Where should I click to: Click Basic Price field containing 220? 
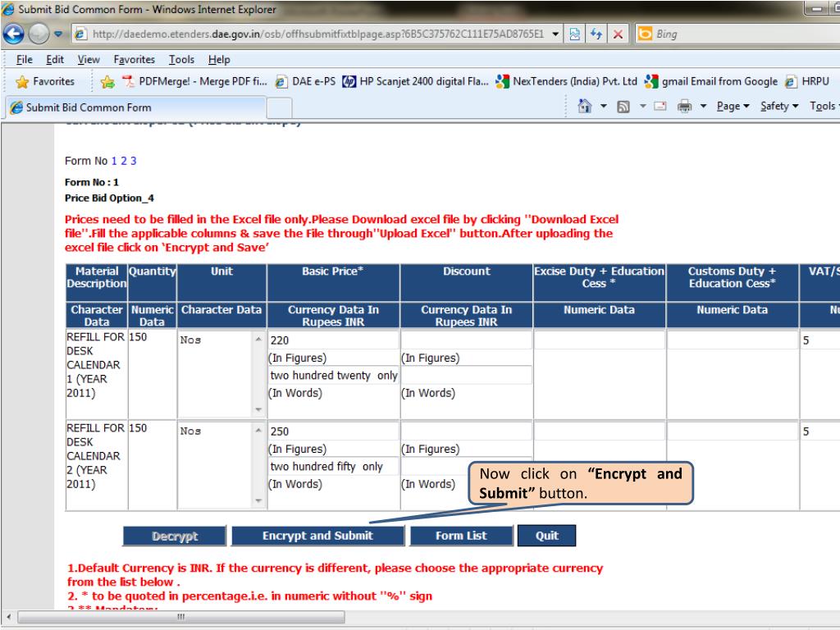tap(333, 340)
